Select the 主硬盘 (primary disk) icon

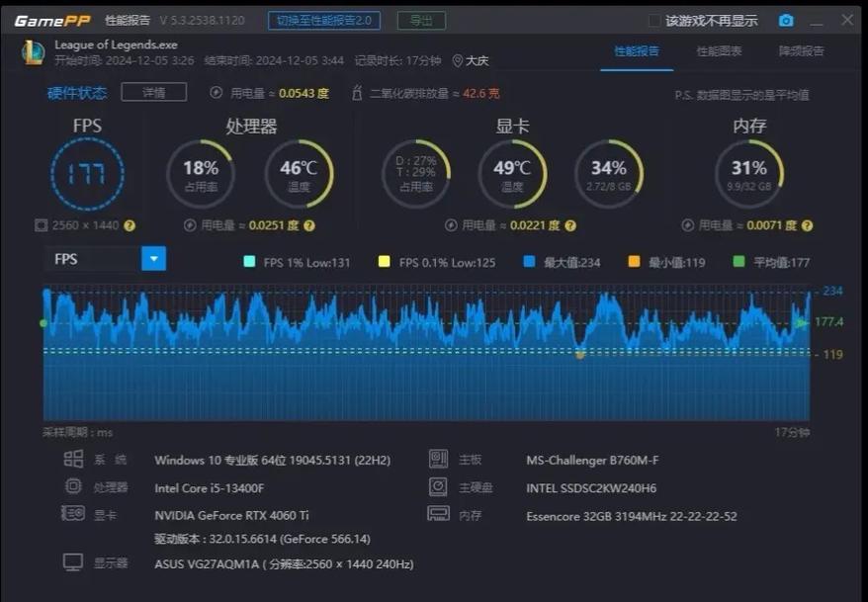tap(439, 486)
